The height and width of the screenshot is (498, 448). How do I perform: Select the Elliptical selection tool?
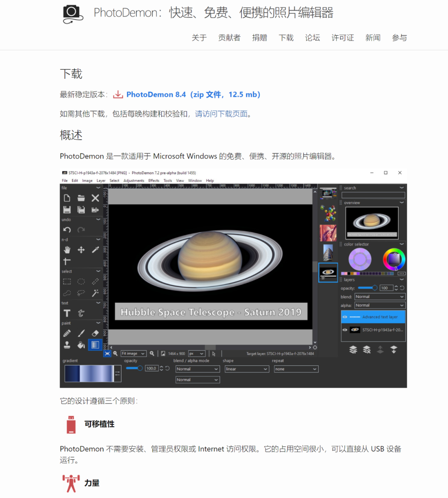(x=81, y=282)
